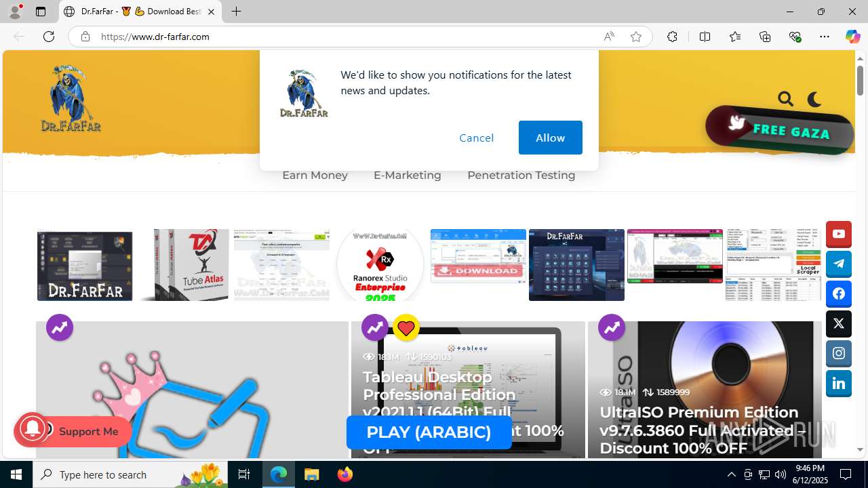Open the Windows Start menu
Screen dimensions: 868x488
coord(16,474)
